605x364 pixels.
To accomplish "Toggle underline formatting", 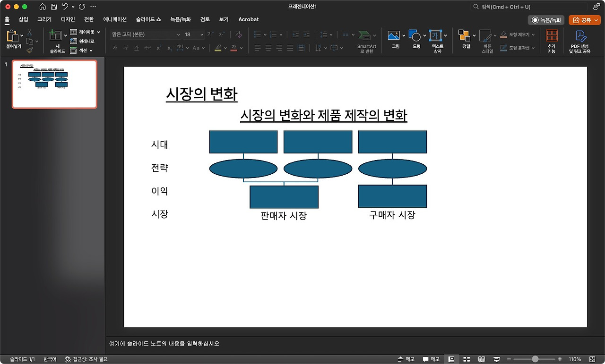I will [x=136, y=48].
